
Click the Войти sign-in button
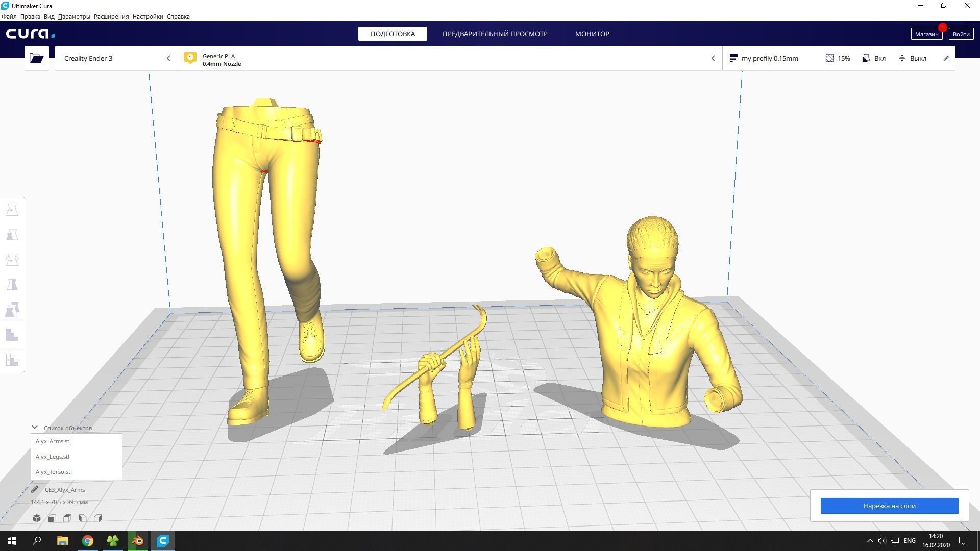961,34
